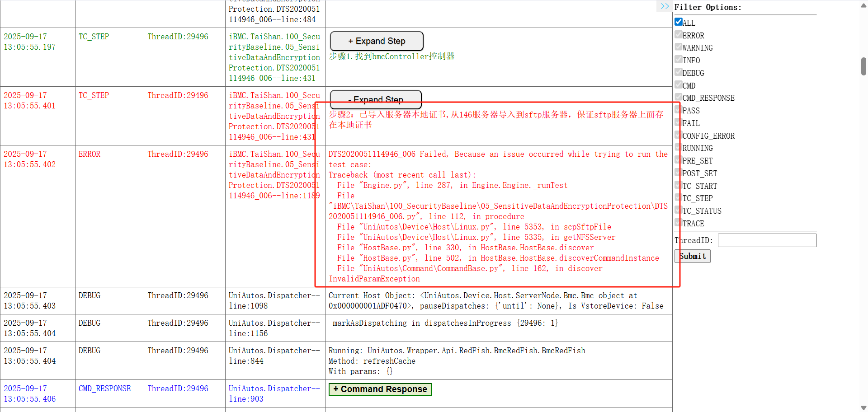Collapse step 2 with the - Expand Step button

[x=376, y=99]
